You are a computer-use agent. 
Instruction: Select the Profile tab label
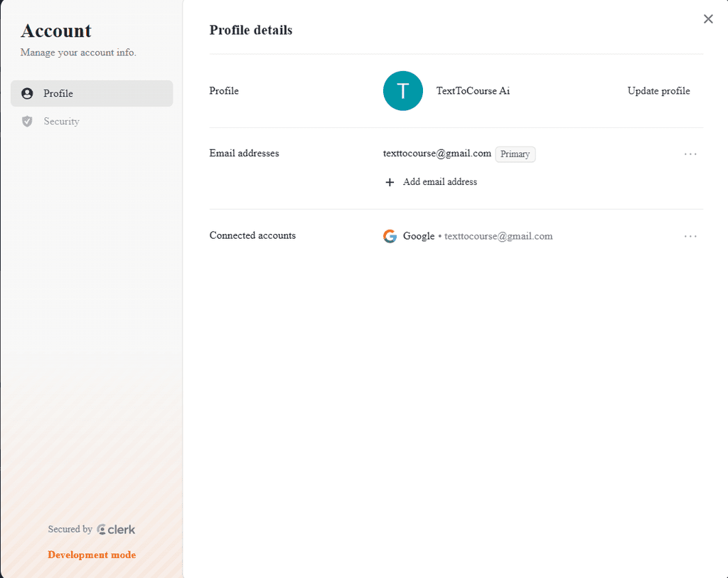(x=58, y=93)
